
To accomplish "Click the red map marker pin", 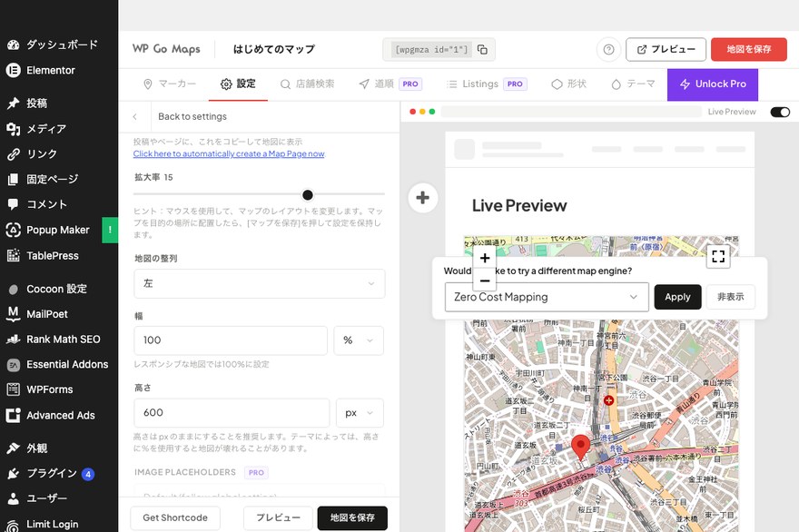I will coord(580,448).
